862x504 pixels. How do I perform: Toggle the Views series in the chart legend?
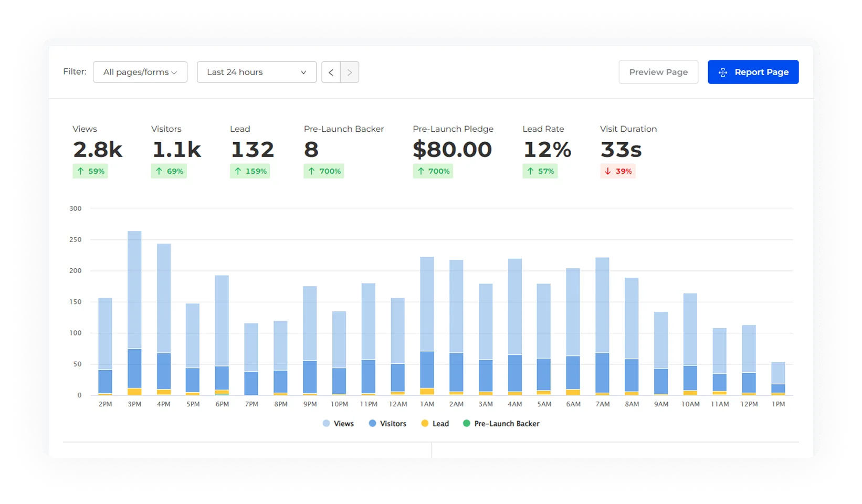coord(338,423)
